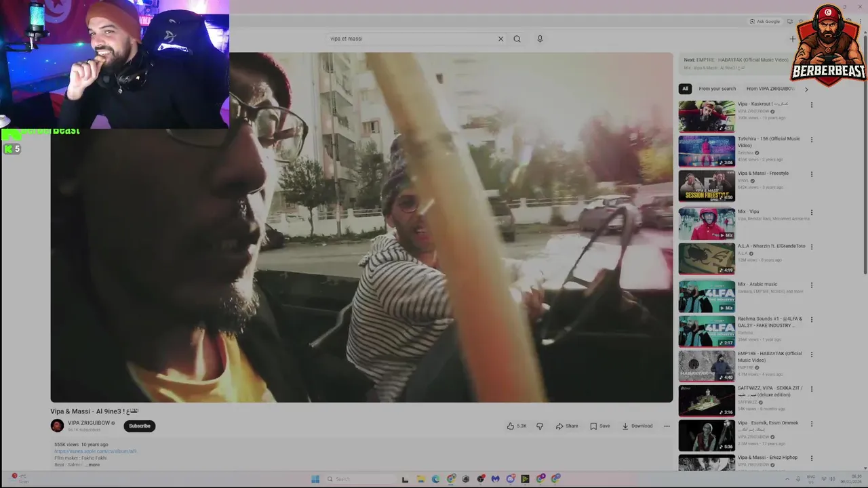
Task: Open the Mix - Vipa playlist thumbnail
Action: [x=707, y=224]
